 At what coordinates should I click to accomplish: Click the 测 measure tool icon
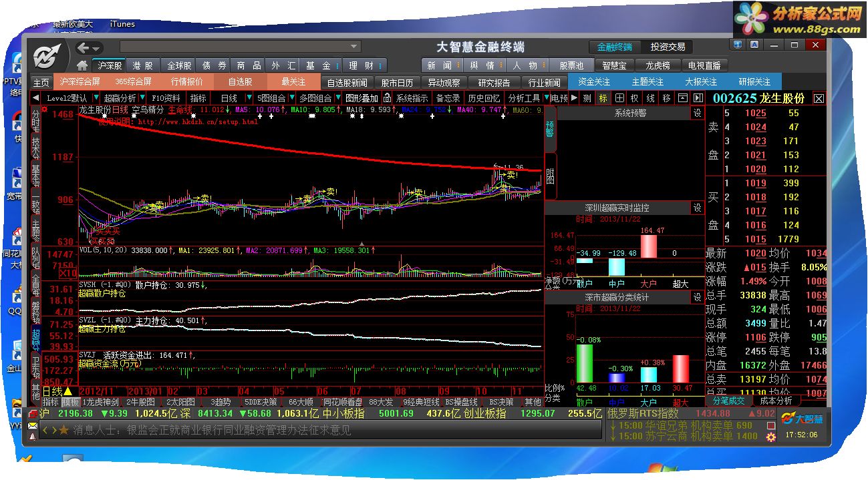click(x=587, y=98)
